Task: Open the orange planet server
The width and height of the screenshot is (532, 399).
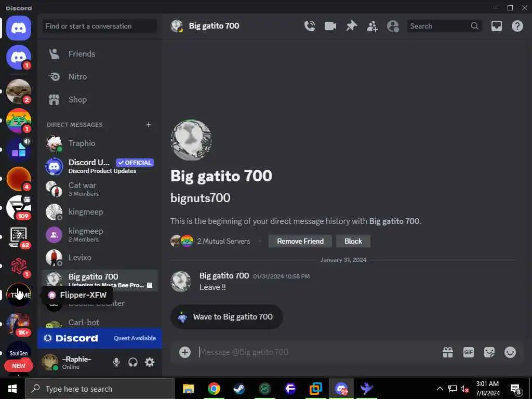Action: pyautogui.click(x=19, y=179)
